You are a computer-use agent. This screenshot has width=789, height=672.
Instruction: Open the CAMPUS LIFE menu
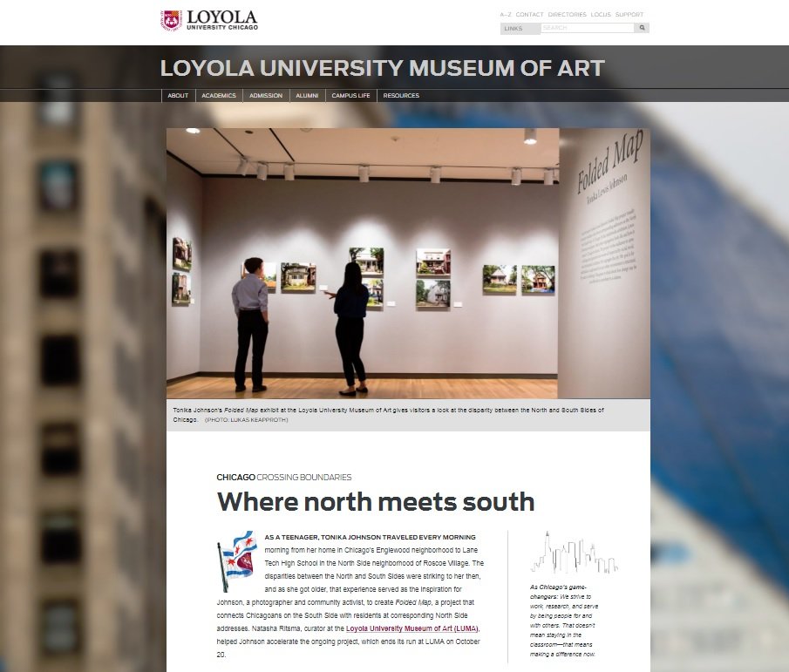(350, 96)
